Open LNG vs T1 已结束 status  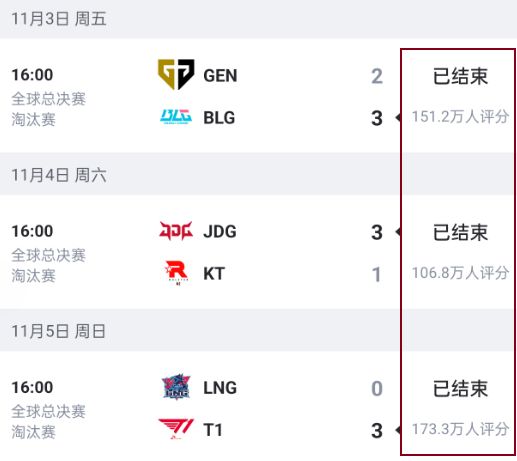[x=460, y=388]
